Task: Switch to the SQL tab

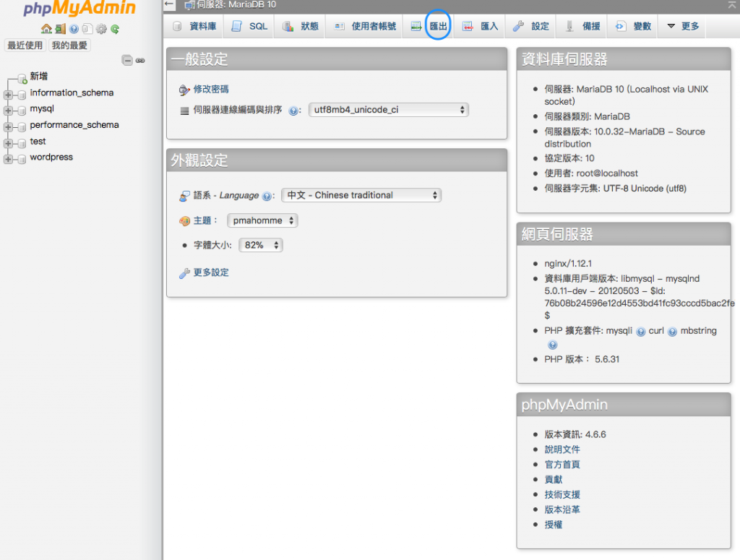Action: point(249,26)
